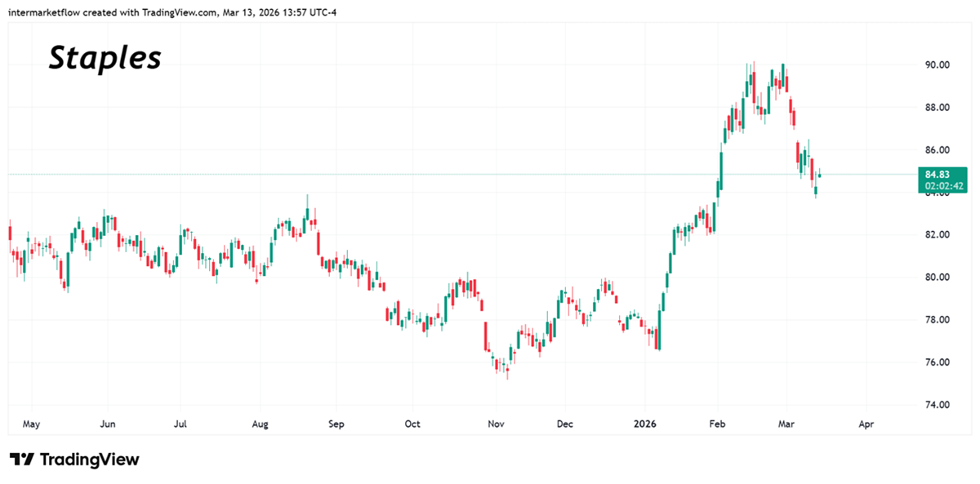Select the May label on time axis
The height and width of the screenshot is (484, 980).
coord(31,424)
